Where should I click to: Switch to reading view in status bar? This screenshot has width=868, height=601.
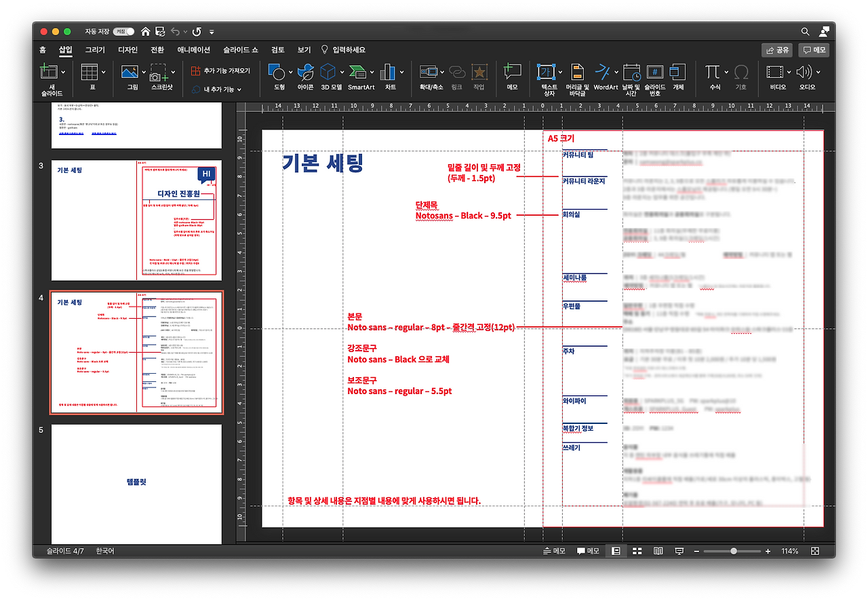click(658, 551)
